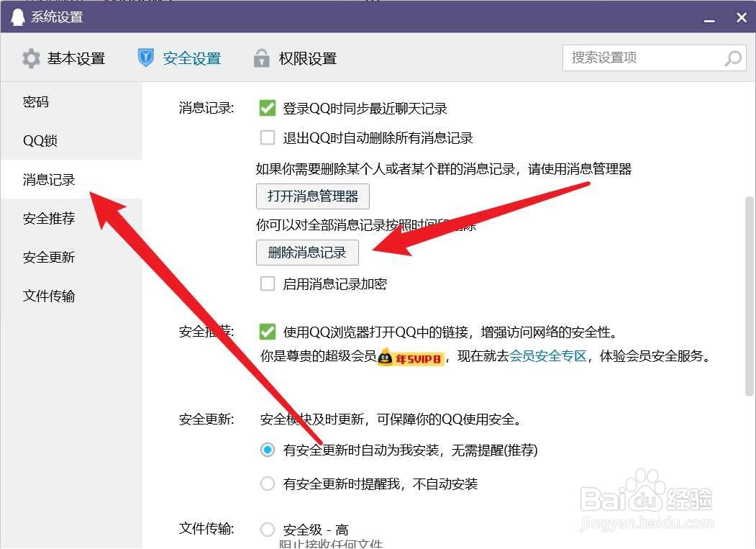Open the 基本设置 tab
Viewport: 756px width, 549px height.
tap(63, 58)
